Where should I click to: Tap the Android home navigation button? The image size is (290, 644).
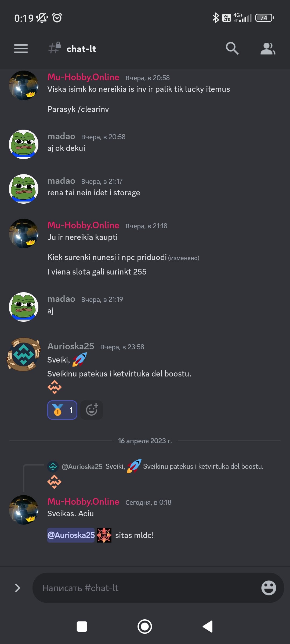click(145, 627)
